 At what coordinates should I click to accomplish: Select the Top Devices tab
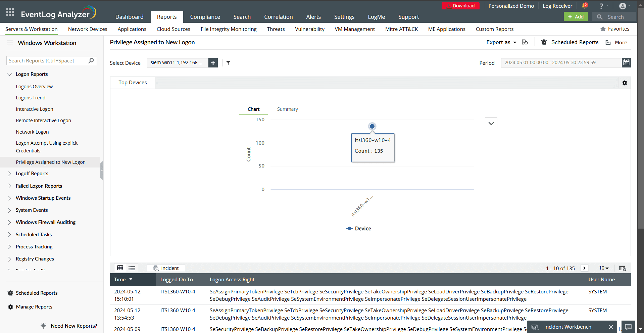click(133, 83)
